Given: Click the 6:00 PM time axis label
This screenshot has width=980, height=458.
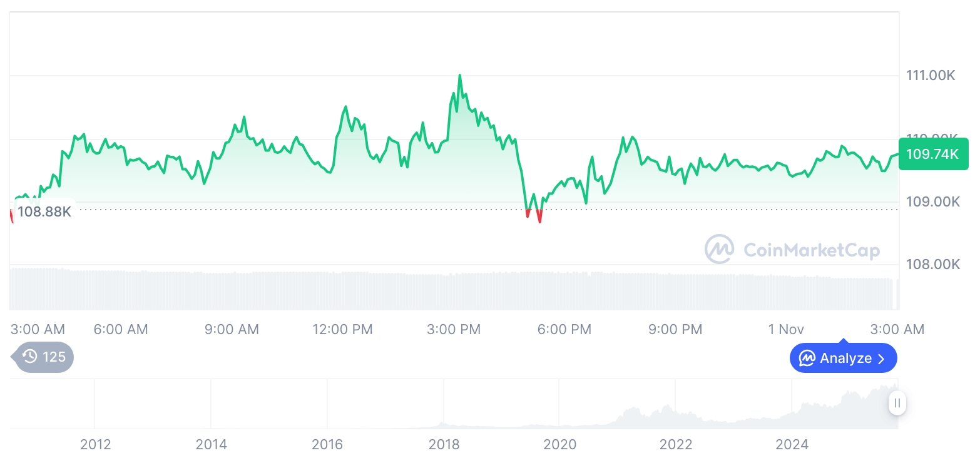Looking at the screenshot, I should pos(564,329).
